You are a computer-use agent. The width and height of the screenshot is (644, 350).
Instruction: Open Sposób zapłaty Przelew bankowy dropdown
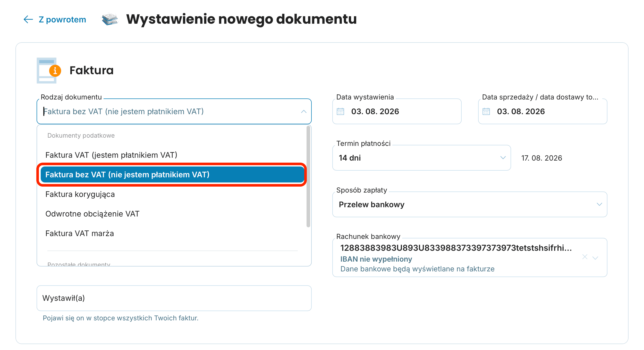point(470,204)
